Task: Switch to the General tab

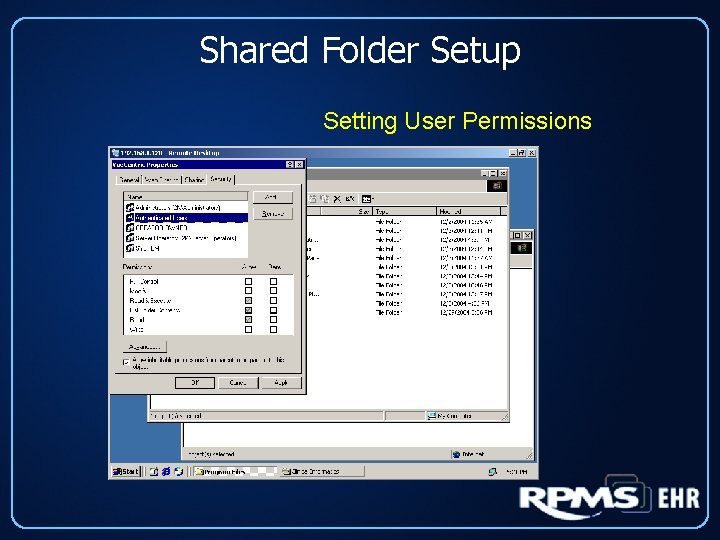Action: click(129, 180)
